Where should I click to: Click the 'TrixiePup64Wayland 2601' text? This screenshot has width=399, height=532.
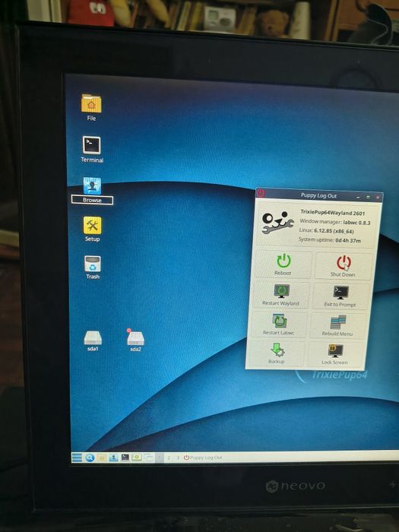(333, 213)
